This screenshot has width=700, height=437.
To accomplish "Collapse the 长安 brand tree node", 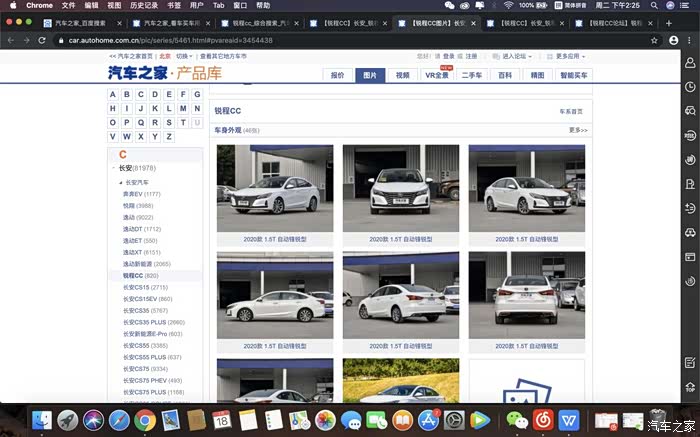I will coord(113,169).
